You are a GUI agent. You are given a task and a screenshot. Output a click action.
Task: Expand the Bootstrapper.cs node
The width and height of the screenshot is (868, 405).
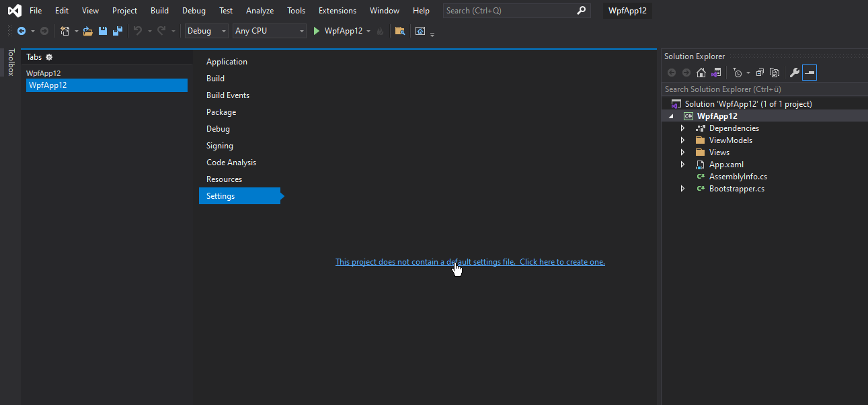pos(682,189)
